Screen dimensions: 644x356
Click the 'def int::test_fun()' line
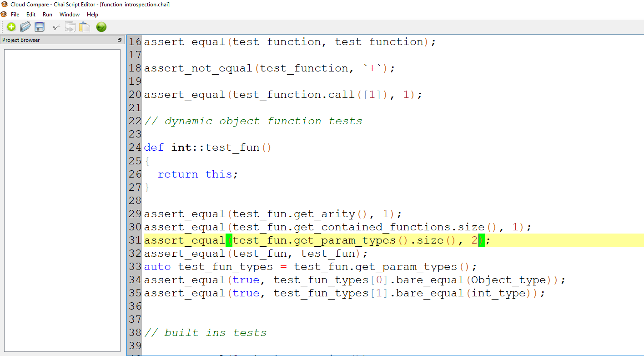pyautogui.click(x=208, y=147)
